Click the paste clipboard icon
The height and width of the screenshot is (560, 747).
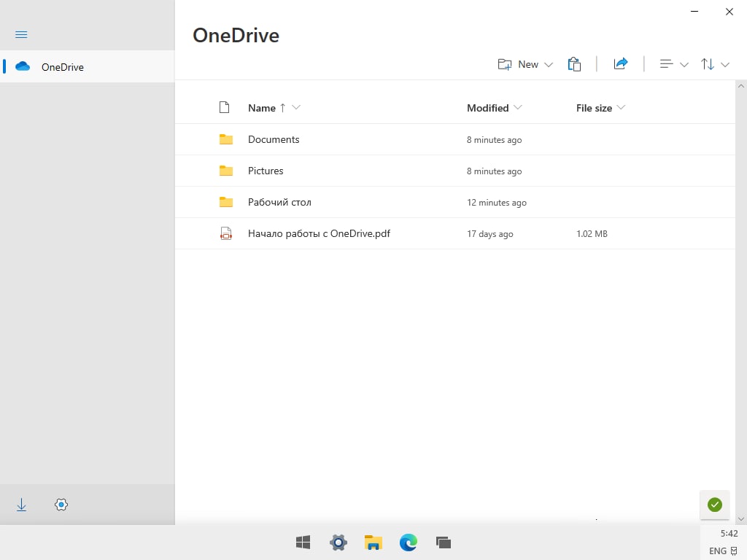click(574, 64)
